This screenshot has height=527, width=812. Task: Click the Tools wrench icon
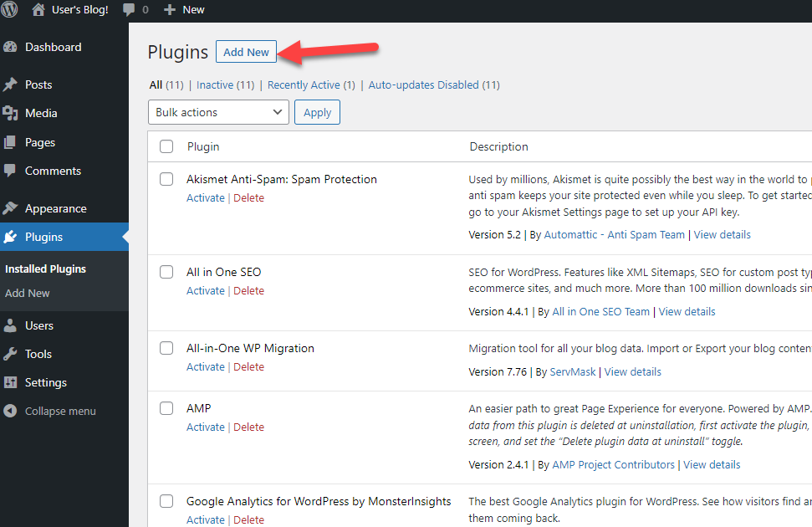click(10, 354)
